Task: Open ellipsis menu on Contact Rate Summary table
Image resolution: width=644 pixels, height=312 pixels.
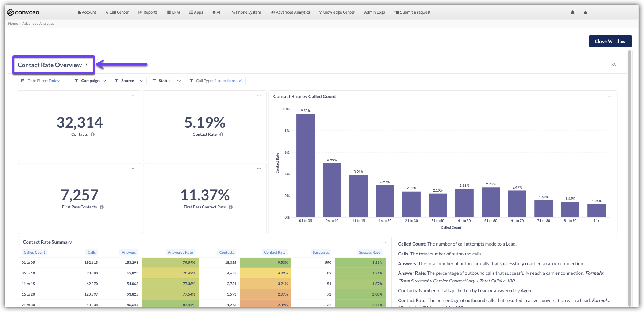Action: pyautogui.click(x=384, y=242)
